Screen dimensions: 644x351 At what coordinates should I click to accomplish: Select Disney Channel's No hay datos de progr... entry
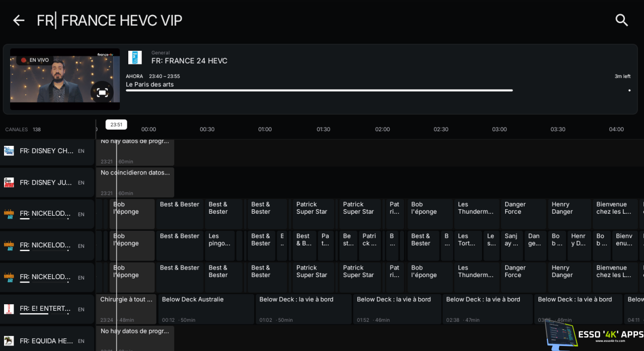click(x=135, y=153)
